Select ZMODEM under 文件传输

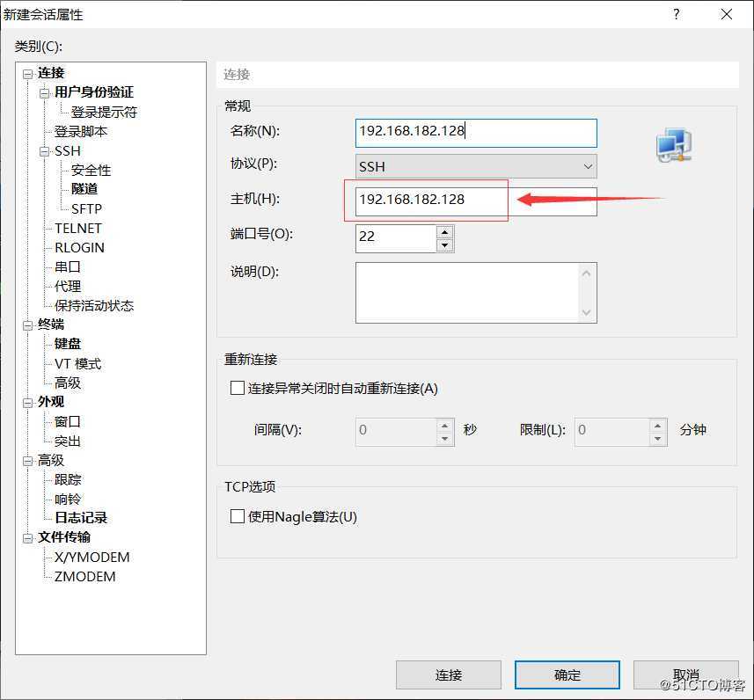pos(84,576)
